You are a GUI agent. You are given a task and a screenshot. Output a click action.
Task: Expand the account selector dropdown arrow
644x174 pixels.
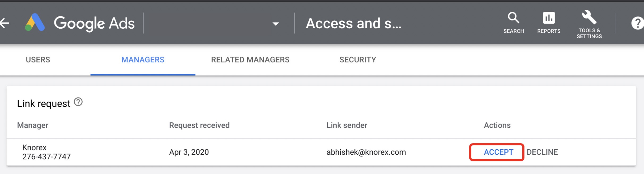coord(276,24)
